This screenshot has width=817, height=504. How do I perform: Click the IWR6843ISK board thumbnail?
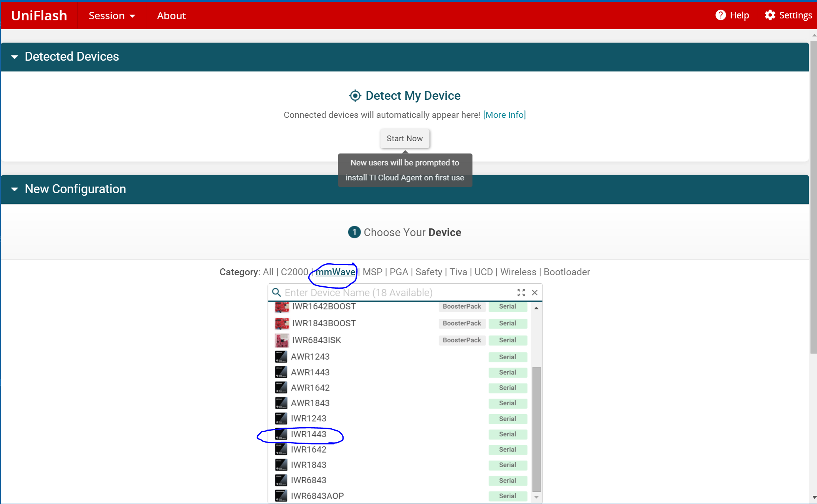pyautogui.click(x=282, y=340)
